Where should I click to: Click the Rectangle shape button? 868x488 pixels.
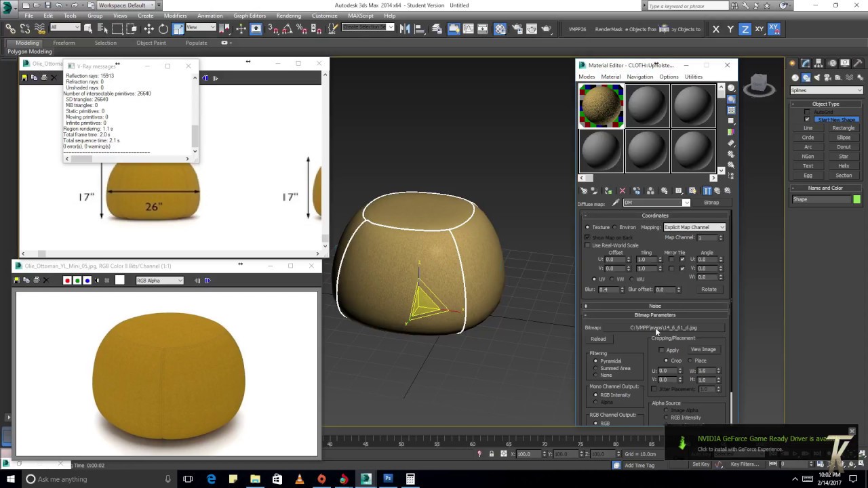click(x=844, y=128)
